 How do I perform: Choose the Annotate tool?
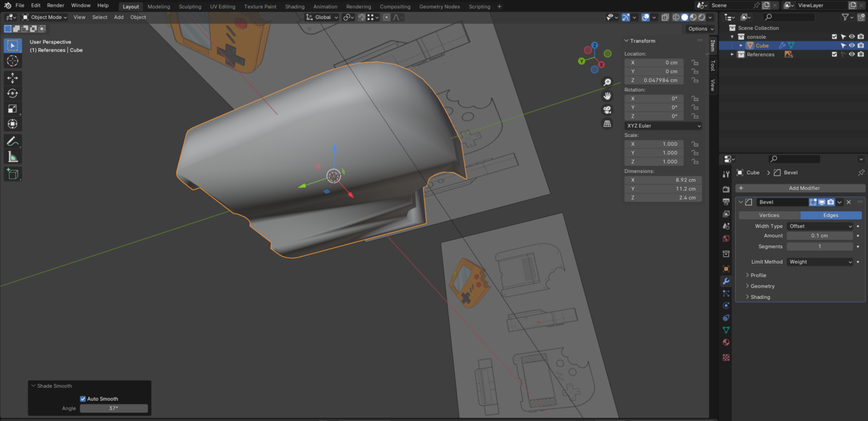[x=12, y=142]
